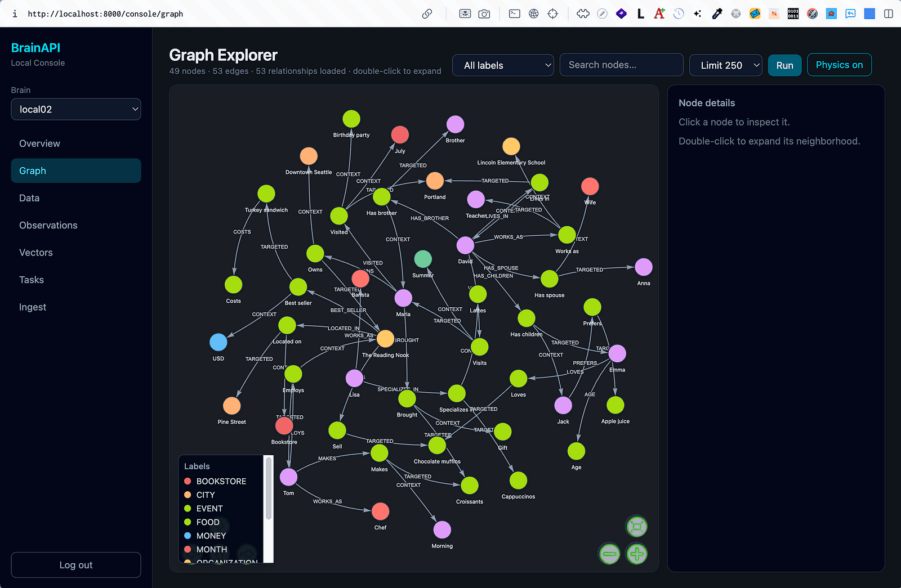Click the globe icon in browser toolbar
901x588 pixels.
(x=534, y=14)
